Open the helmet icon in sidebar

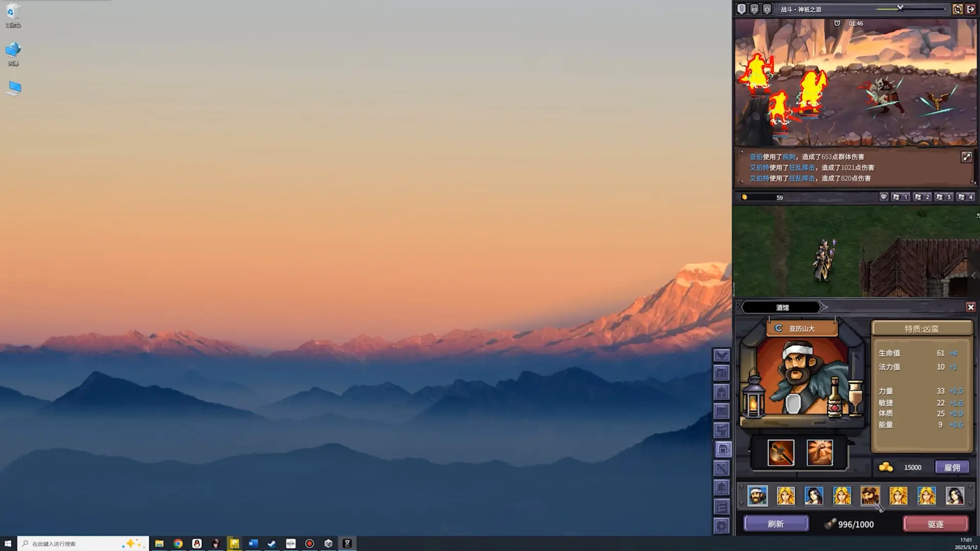click(721, 392)
